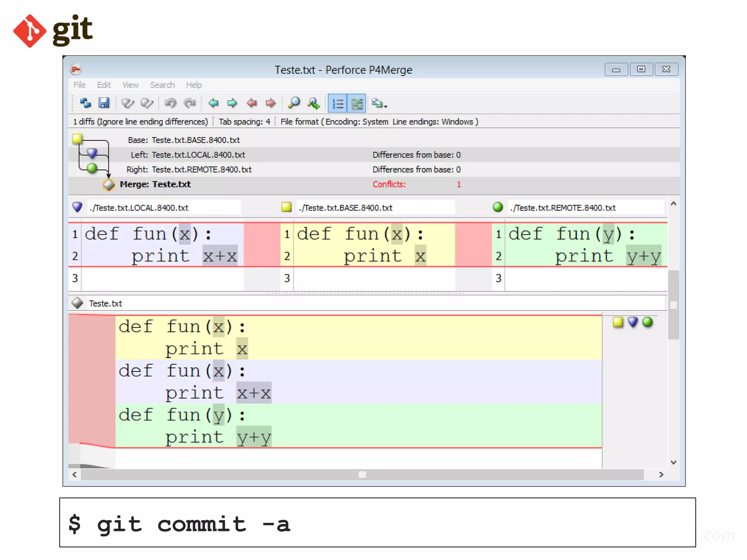
Task: Undo the last edit
Action: coord(170,103)
